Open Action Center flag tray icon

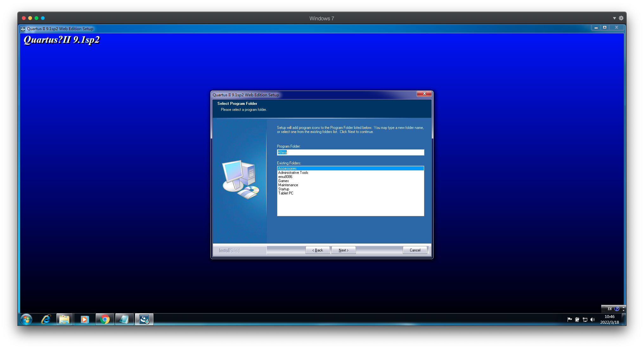pyautogui.click(x=570, y=320)
